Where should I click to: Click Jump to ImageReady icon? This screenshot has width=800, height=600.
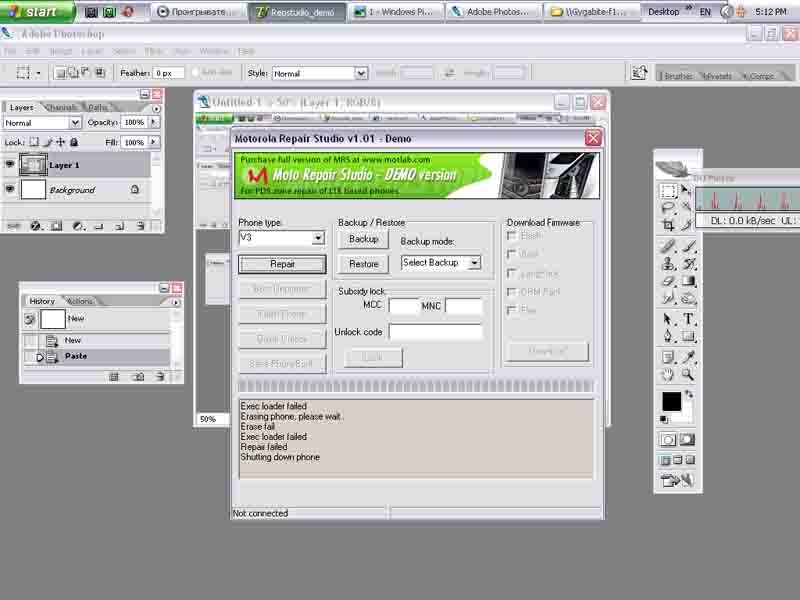coord(677,480)
